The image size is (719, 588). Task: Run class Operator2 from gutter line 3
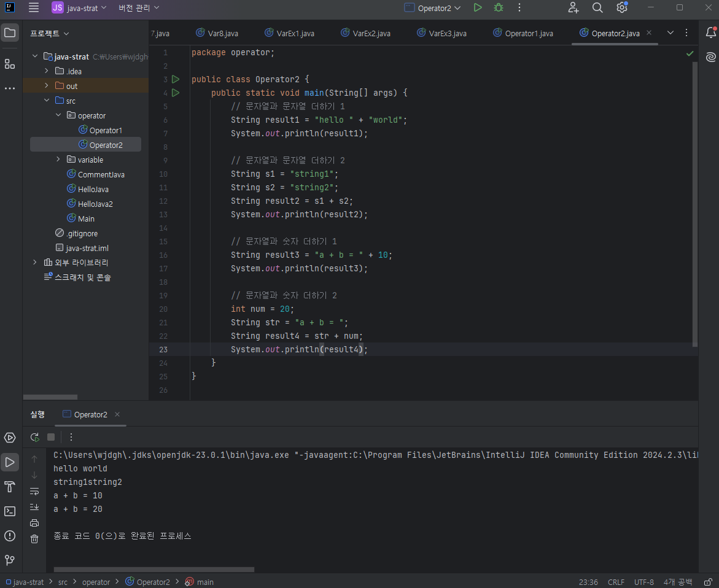176,79
